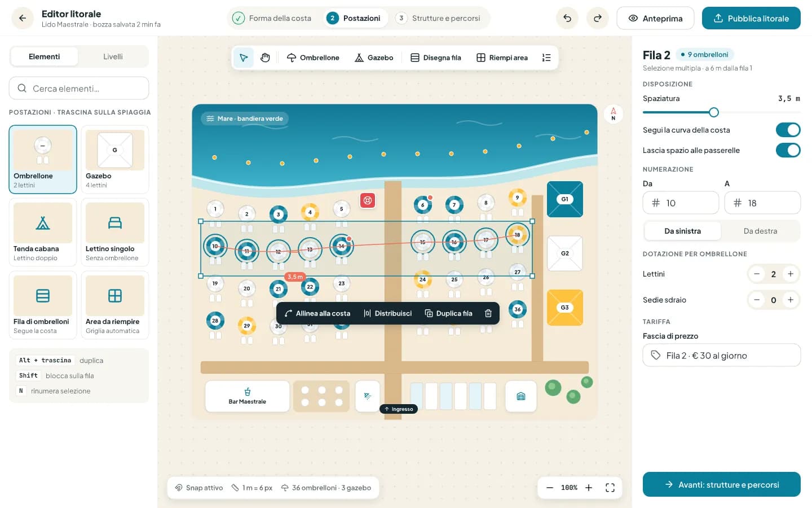Choose the Ombrellone toolbar tool

[x=313, y=58]
